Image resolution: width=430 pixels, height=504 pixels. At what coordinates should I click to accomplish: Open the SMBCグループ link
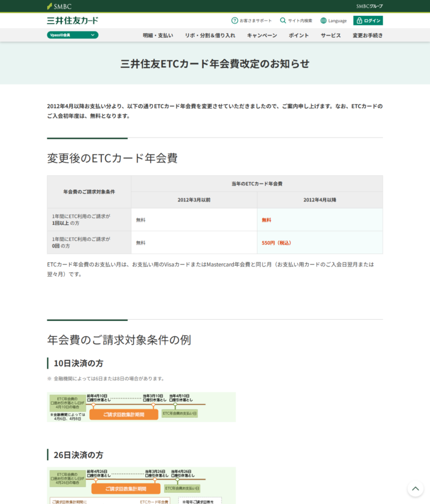click(x=369, y=6)
